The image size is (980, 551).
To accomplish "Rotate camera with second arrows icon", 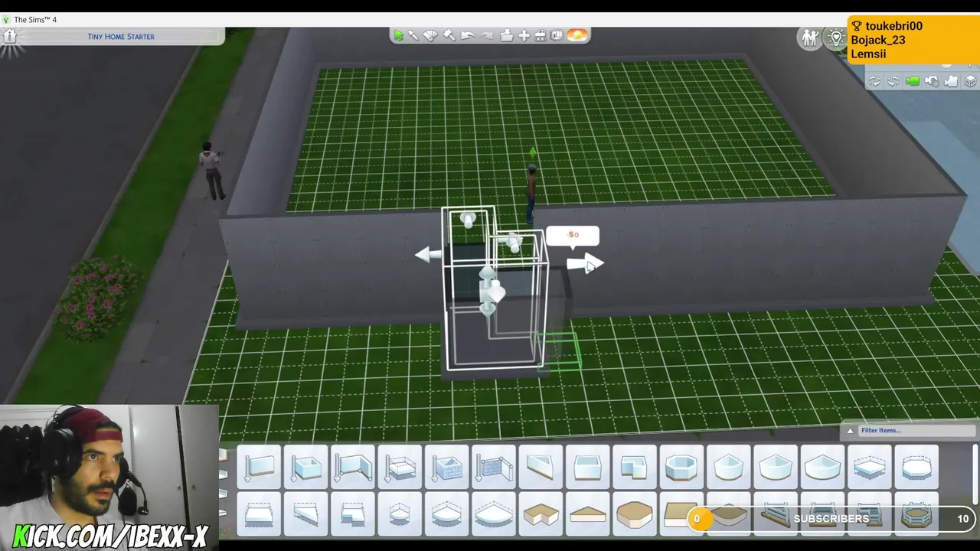I will click(x=893, y=81).
